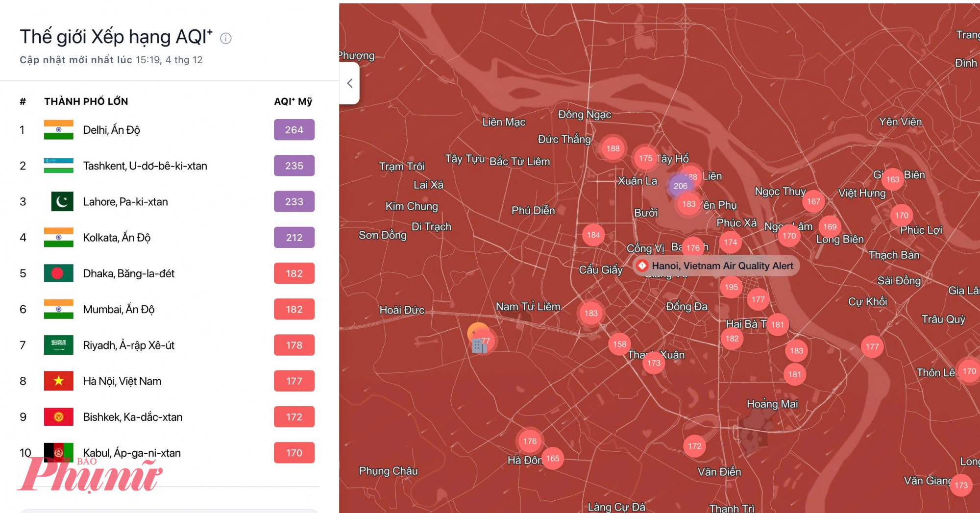This screenshot has width=980, height=513.
Task: Open Kolkata, Ấn Độ ranking entry
Action: tap(117, 238)
